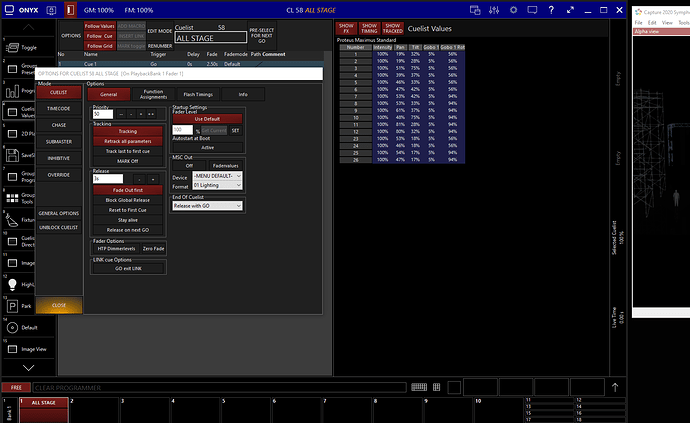Click the orange CLOSE button
690x423 pixels.
pyautogui.click(x=59, y=305)
